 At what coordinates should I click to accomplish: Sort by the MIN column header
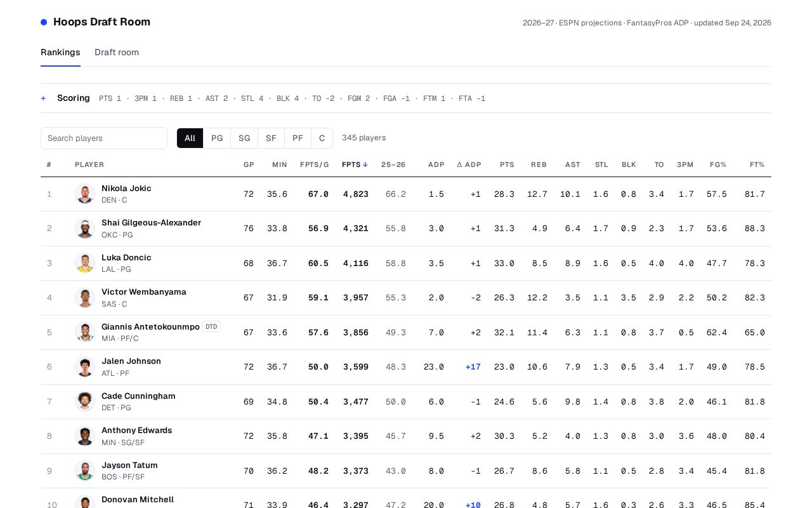pos(280,164)
